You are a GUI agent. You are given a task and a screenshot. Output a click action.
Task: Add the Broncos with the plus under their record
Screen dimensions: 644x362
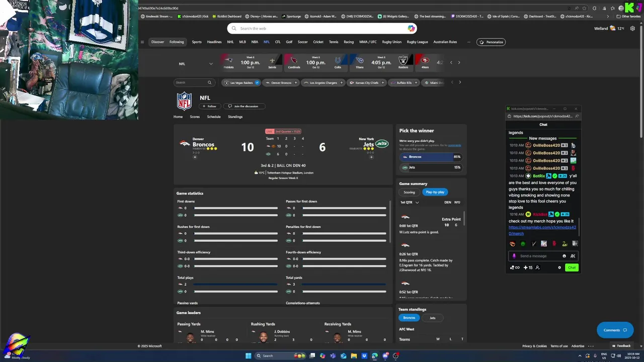tap(195, 157)
